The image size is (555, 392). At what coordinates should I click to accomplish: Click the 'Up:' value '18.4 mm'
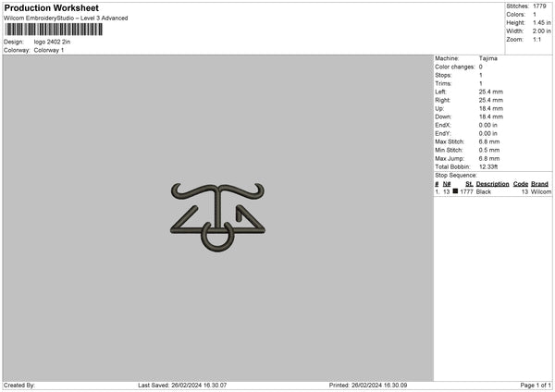(491, 108)
